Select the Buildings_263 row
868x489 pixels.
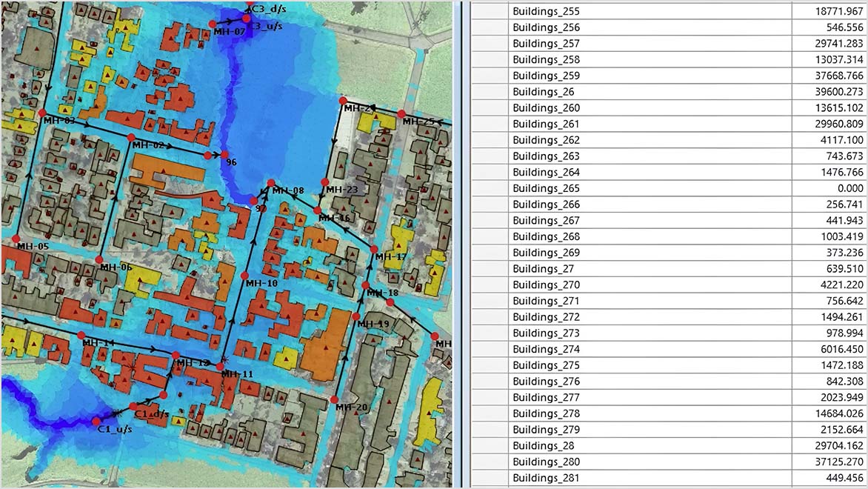(x=670, y=156)
